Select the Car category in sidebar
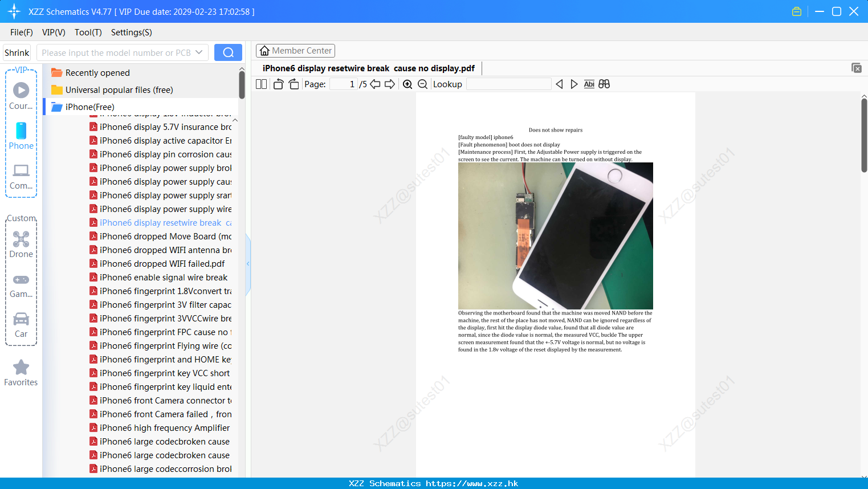This screenshot has width=868, height=489. tap(21, 324)
